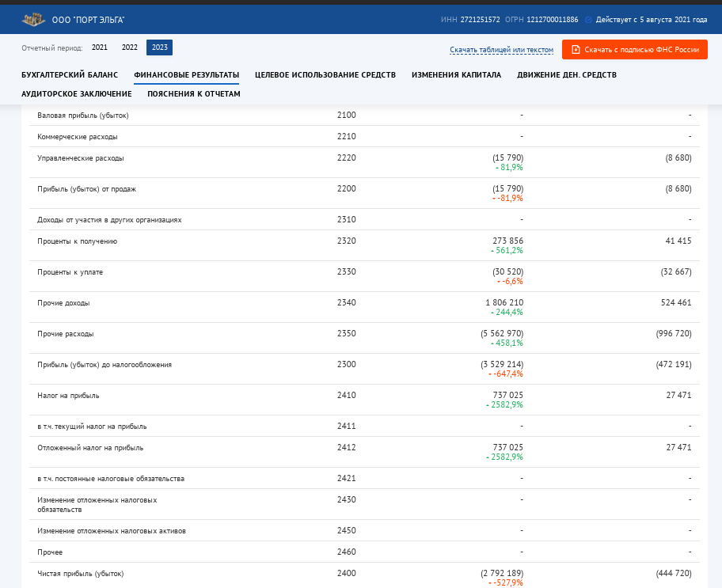722x588 pixels.
Task: Click row label Налог на прибыль
Action: [x=68, y=396]
